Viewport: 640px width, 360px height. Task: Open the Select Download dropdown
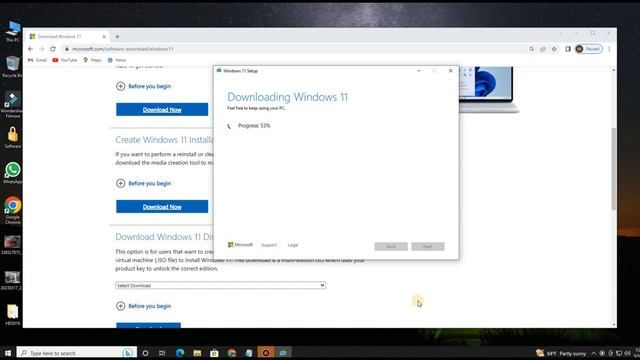(220, 285)
